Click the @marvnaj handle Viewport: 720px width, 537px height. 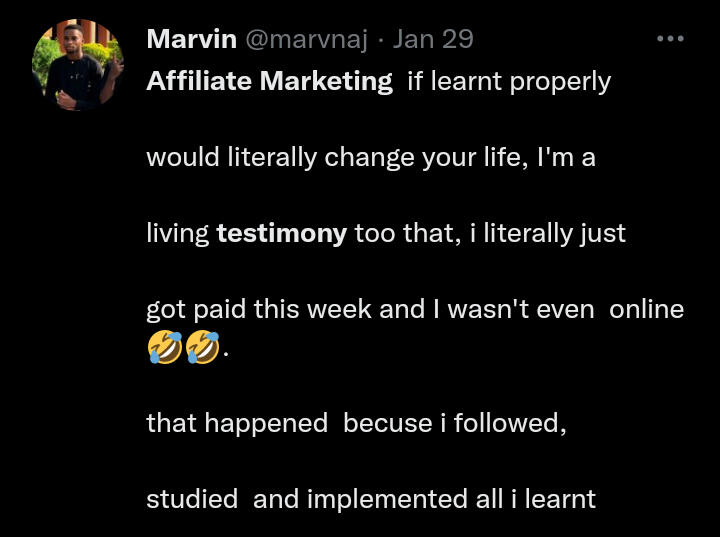(306, 40)
